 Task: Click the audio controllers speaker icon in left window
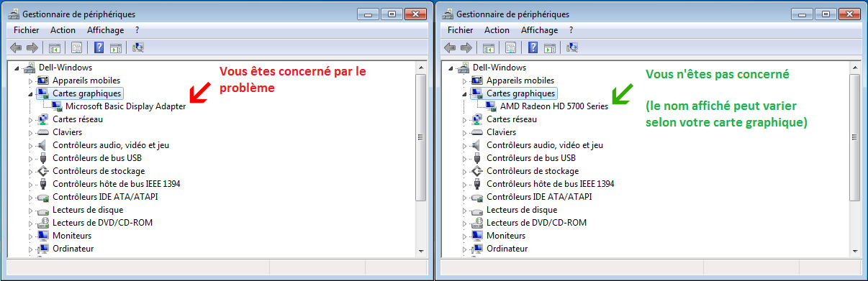(x=42, y=145)
